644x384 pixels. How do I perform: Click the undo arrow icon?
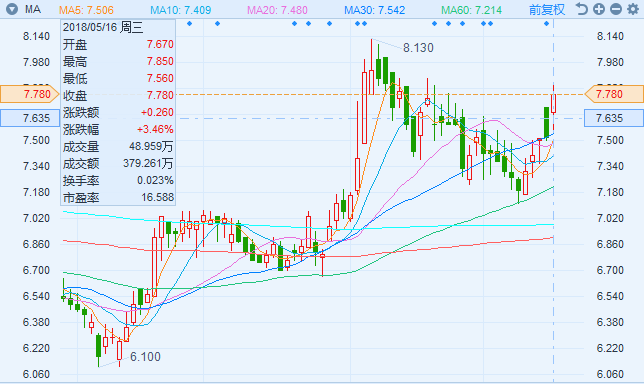pos(581,9)
